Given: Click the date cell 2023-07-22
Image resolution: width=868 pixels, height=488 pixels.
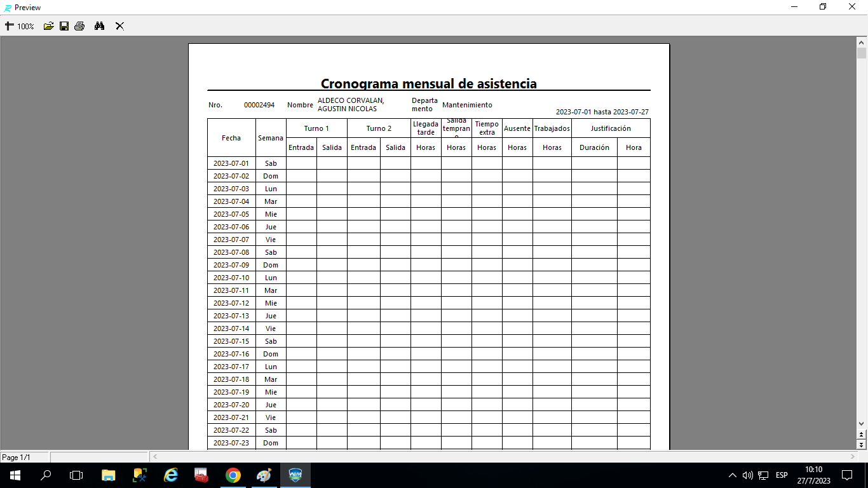Looking at the screenshot, I should pyautogui.click(x=231, y=430).
